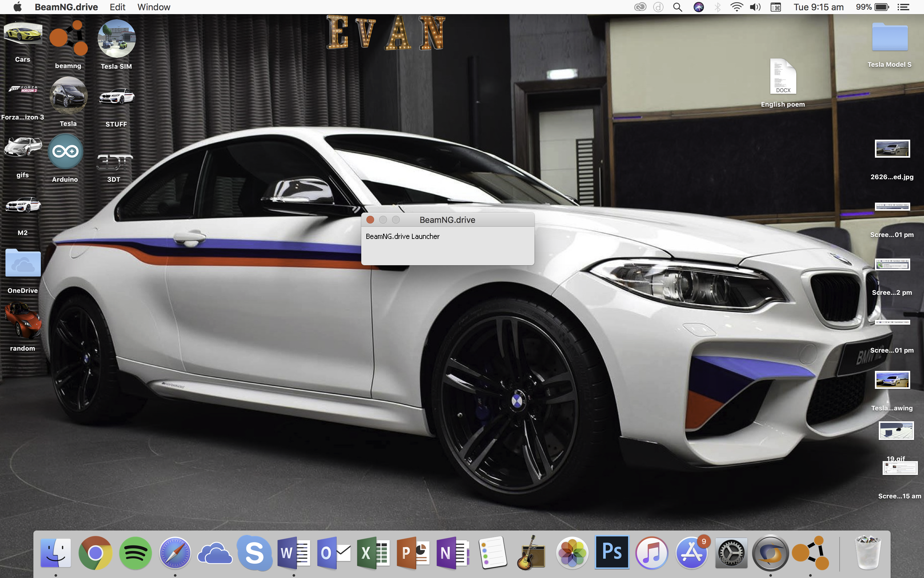
Task: Open the Forza Horizon 3 desktop item
Action: click(23, 89)
